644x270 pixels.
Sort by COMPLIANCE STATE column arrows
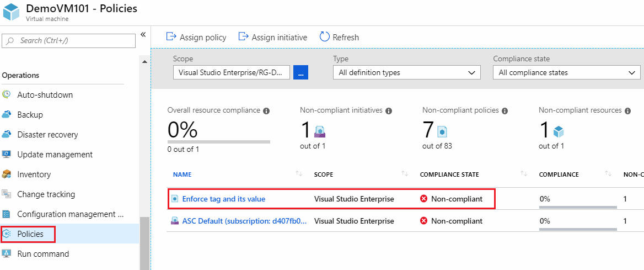coord(524,174)
